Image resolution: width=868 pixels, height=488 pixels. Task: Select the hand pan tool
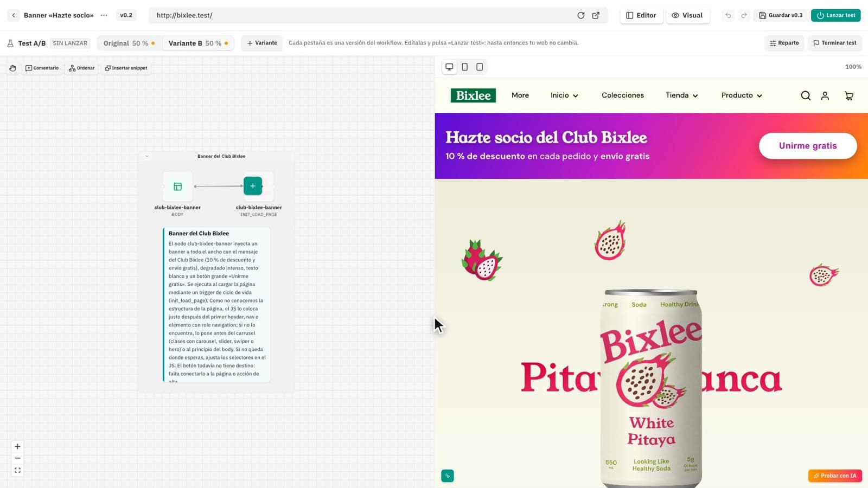(12, 68)
